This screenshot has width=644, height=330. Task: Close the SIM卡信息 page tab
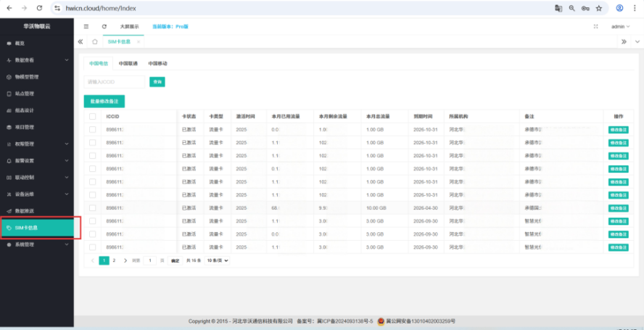[x=139, y=41]
